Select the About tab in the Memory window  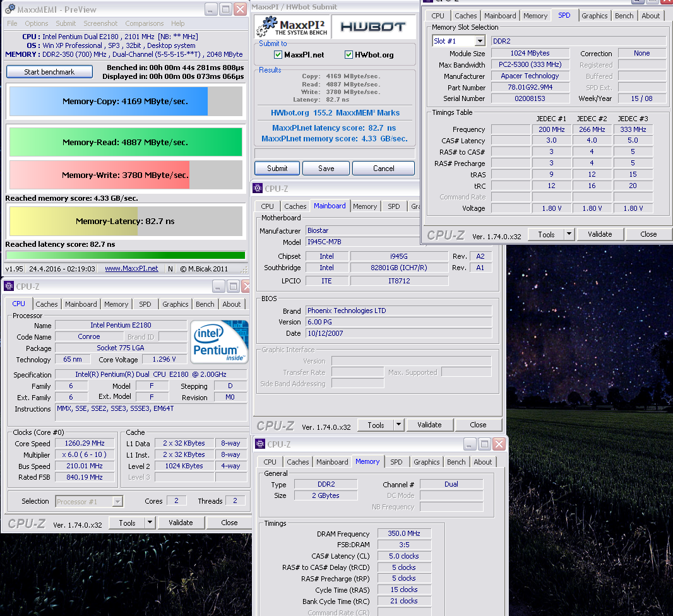coord(483,462)
